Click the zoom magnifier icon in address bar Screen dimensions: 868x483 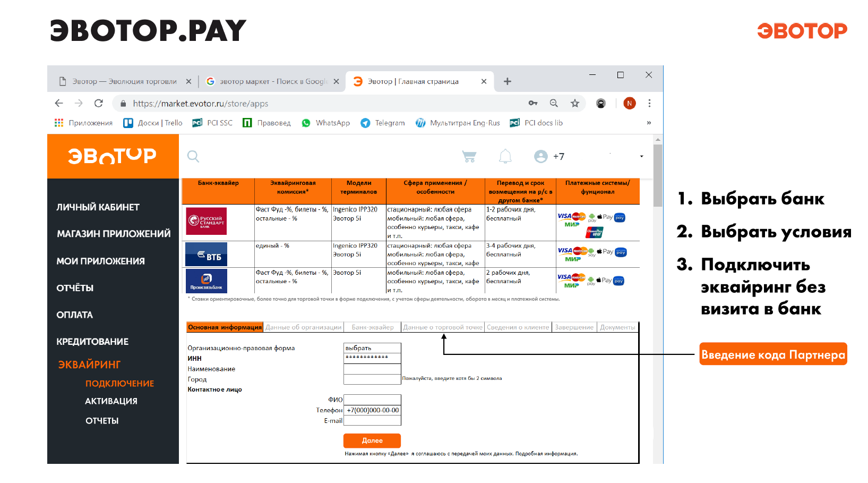point(554,103)
